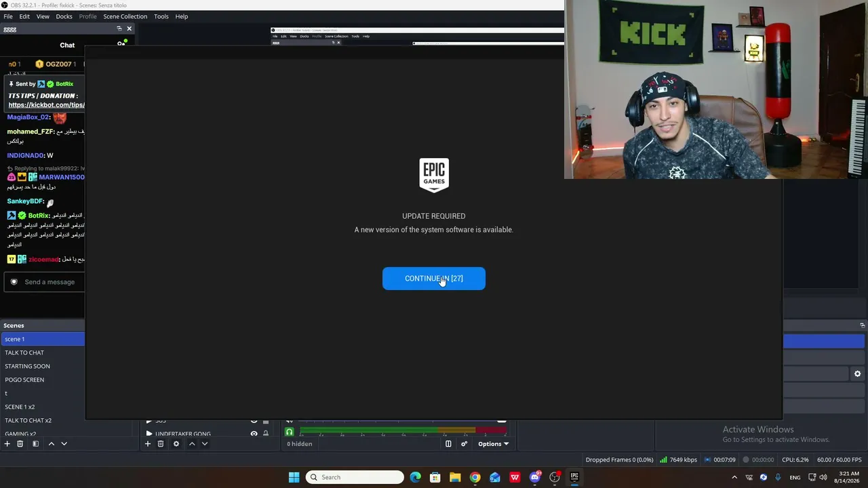Toggle visibility of UNDERTAKER GONG source

pyautogui.click(x=254, y=434)
